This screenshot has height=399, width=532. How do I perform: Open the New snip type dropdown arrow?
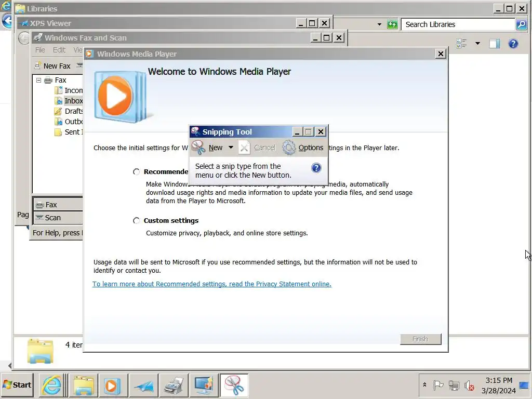tap(231, 147)
